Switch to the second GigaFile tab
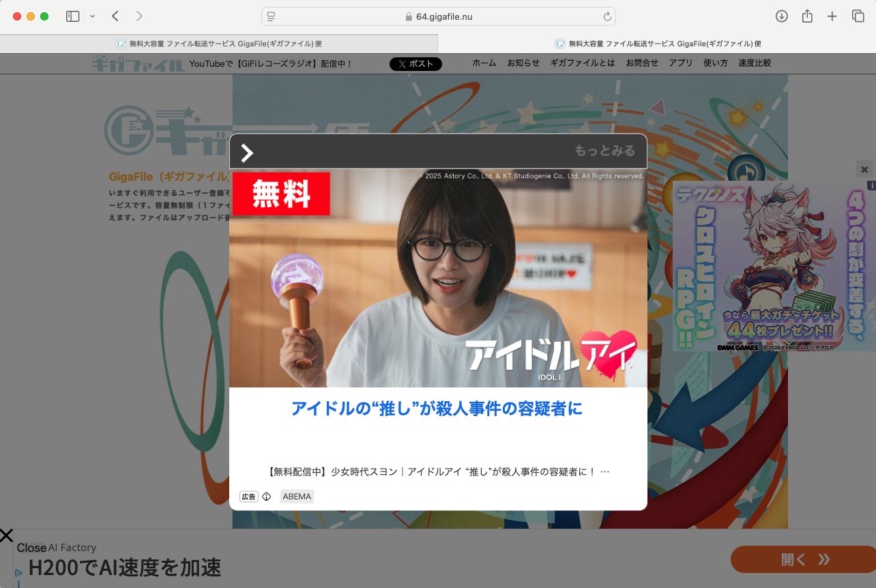The image size is (876, 588). (x=657, y=44)
